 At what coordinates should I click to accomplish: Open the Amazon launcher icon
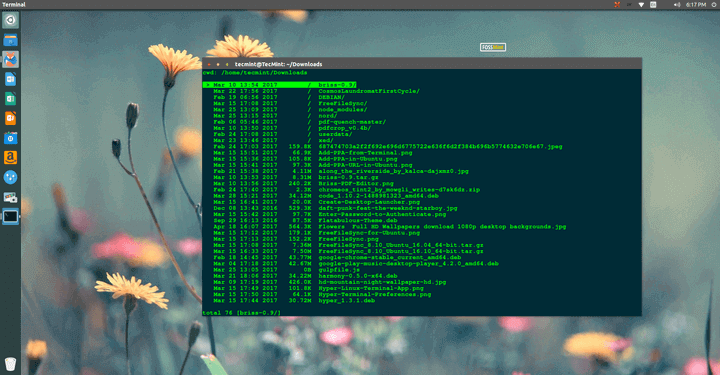[x=10, y=157]
